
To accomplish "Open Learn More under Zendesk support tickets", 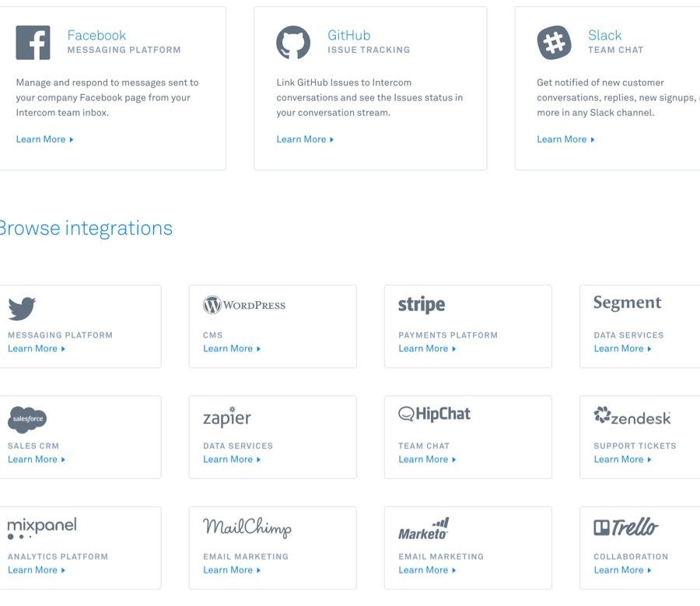I will pos(622,460).
